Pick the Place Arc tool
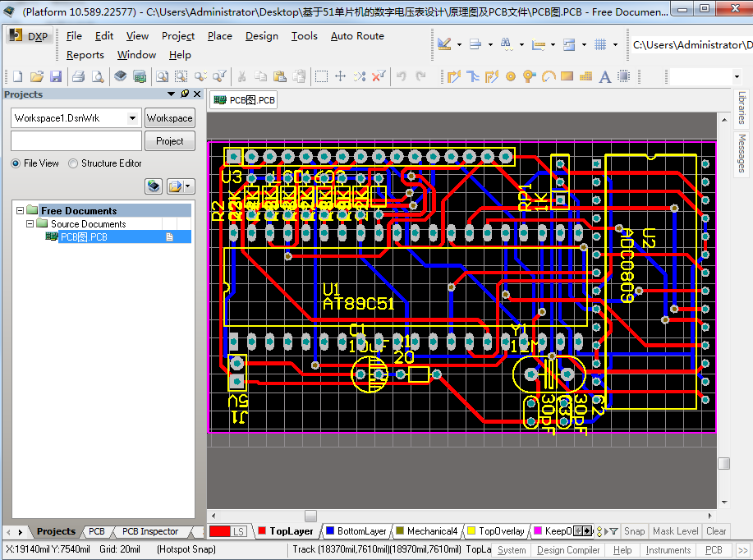The width and height of the screenshot is (753, 560). [x=549, y=76]
